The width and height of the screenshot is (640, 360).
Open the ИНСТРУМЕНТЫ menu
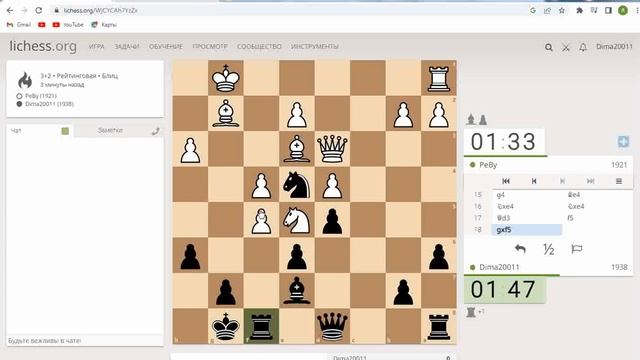pyautogui.click(x=315, y=47)
